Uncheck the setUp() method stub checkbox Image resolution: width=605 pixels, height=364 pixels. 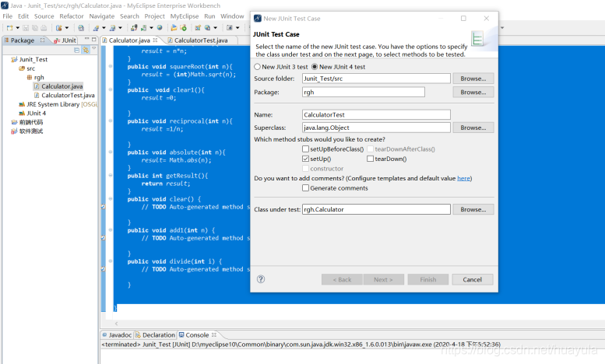point(305,159)
